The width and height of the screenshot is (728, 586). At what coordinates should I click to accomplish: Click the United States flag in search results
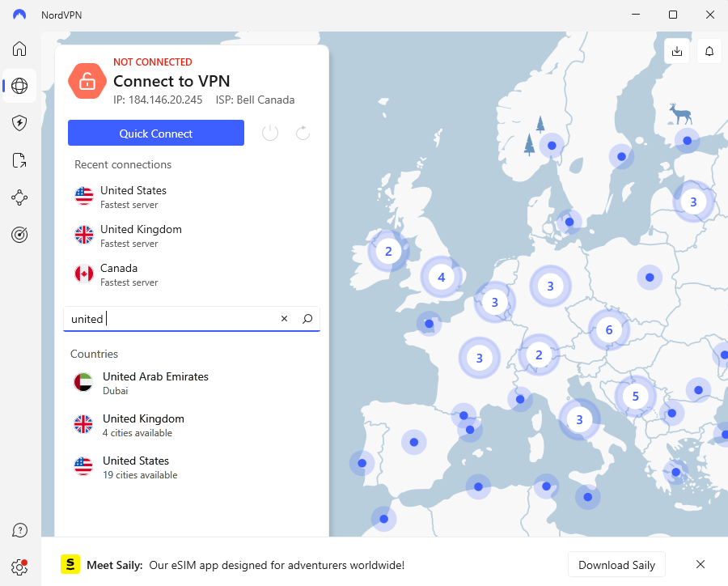click(x=83, y=466)
